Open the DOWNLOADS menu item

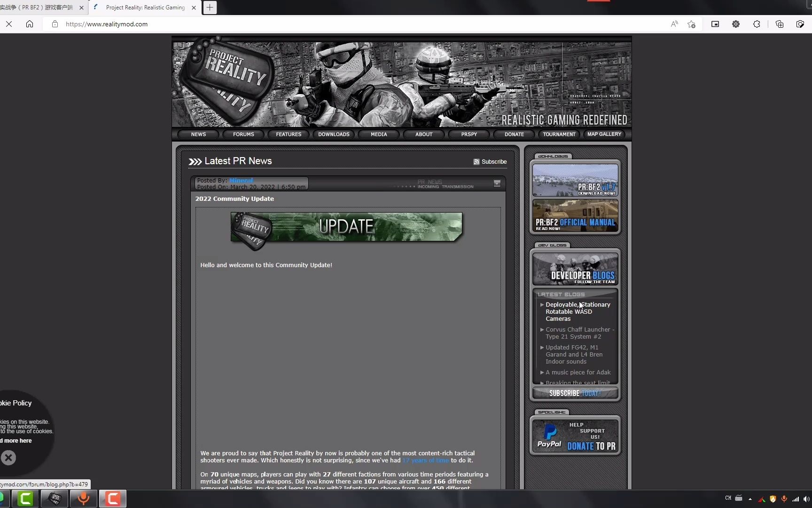[334, 134]
